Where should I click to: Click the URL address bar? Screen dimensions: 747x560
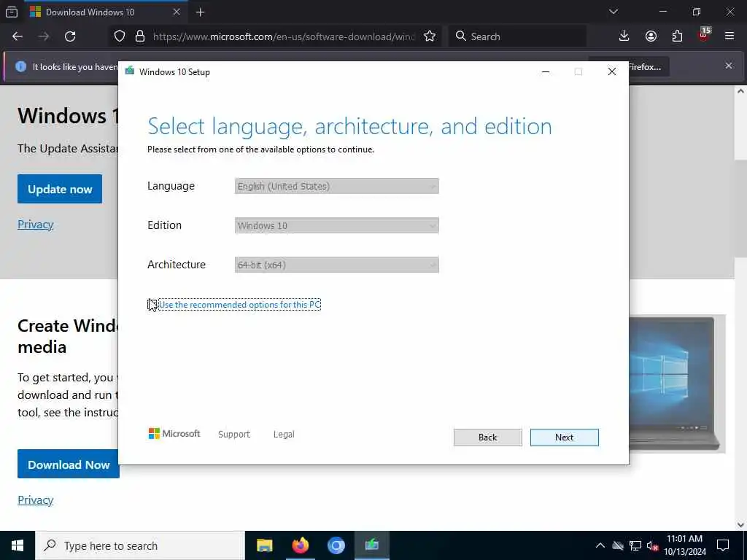point(284,36)
